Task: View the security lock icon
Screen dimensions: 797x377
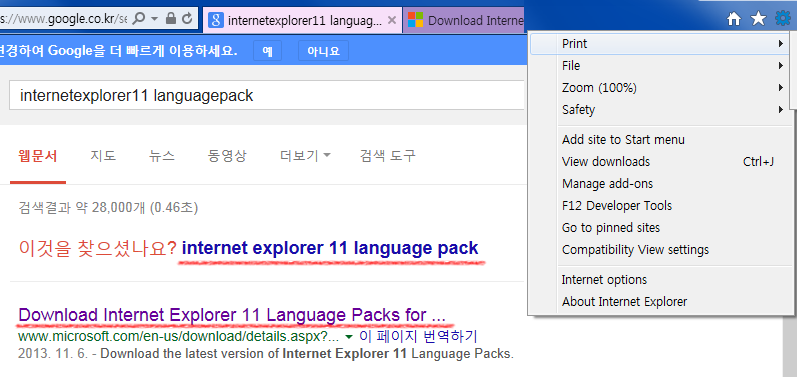Action: tap(171, 19)
